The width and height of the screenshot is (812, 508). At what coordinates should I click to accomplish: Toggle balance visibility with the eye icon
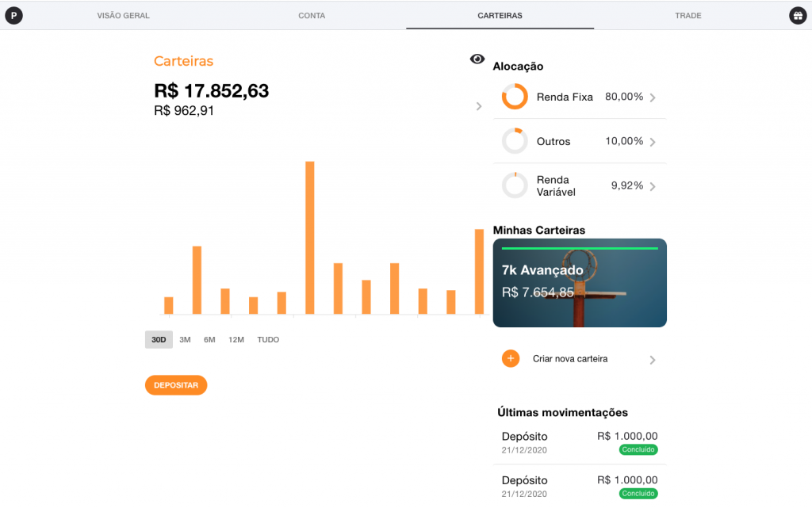click(x=477, y=59)
